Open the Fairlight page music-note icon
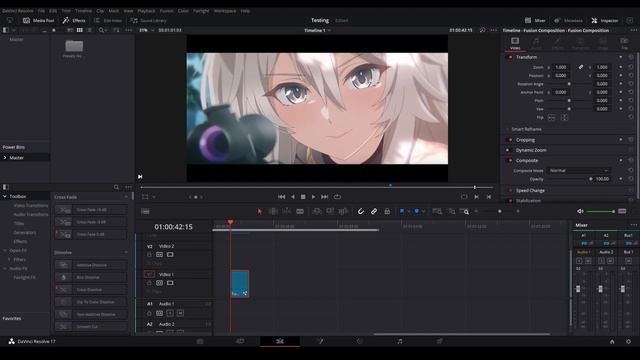This screenshot has height=360, width=640. [x=400, y=341]
